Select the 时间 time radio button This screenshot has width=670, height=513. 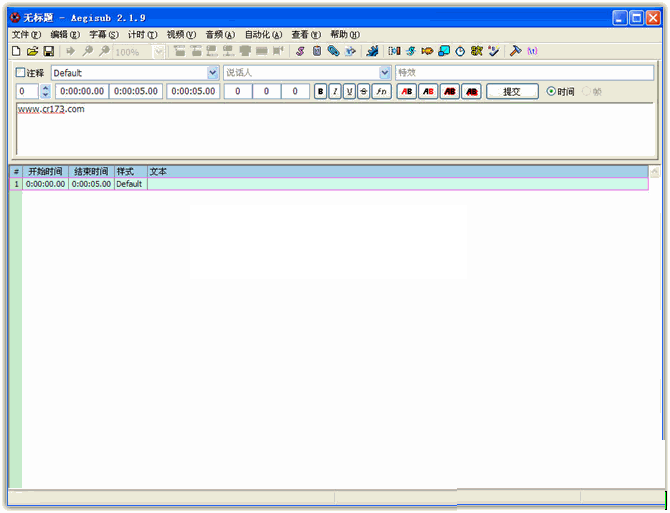click(x=551, y=91)
